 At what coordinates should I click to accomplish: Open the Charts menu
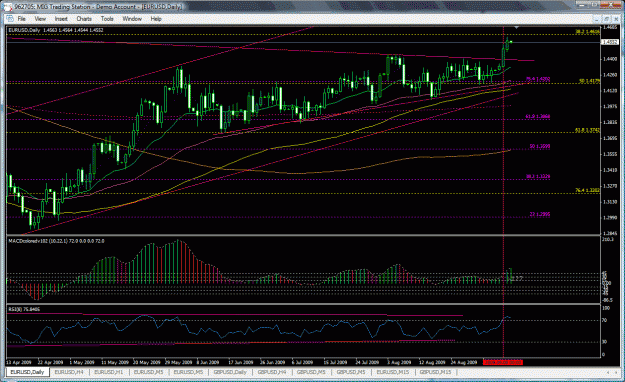[84, 19]
